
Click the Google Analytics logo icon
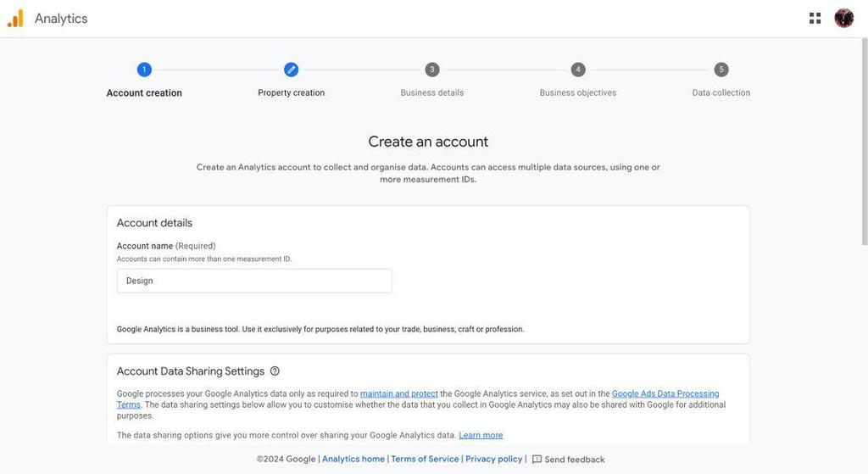(x=15, y=19)
